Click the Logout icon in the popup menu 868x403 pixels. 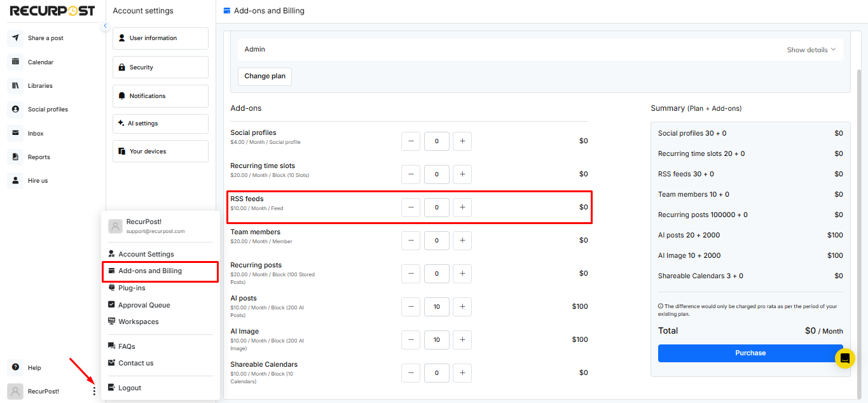tap(112, 388)
